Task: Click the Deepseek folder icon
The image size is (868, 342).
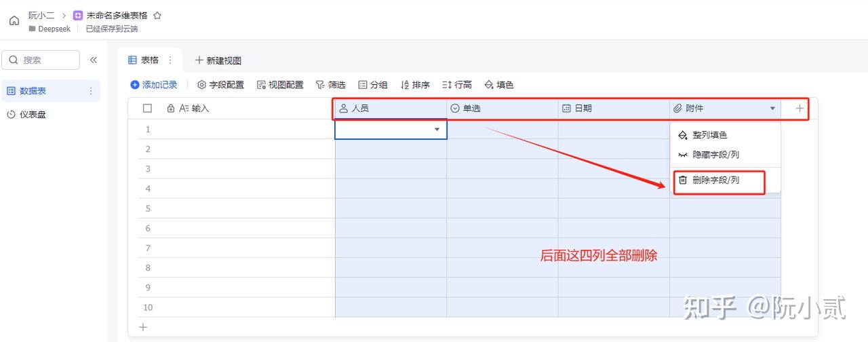Action: pyautogui.click(x=33, y=29)
